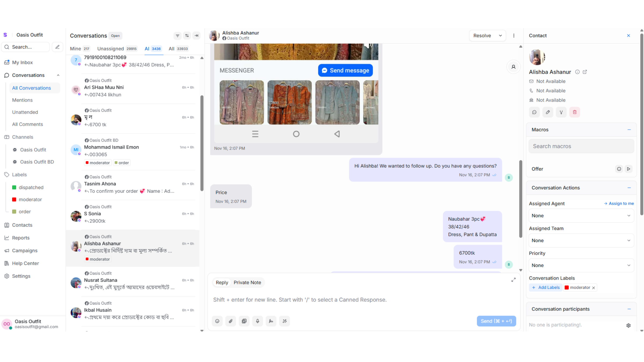
Task: Click the red delete contact icon
Action: [x=575, y=112]
